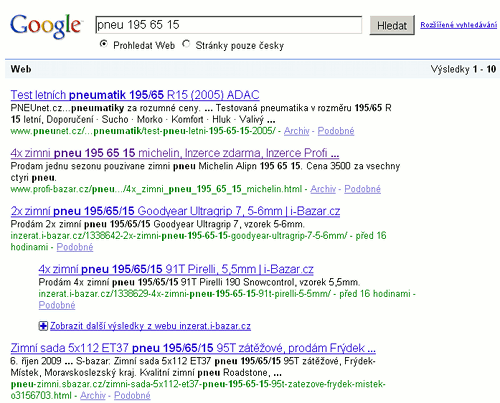Select the Prohledat Web radio button
The width and height of the screenshot is (500, 403).
click(104, 44)
